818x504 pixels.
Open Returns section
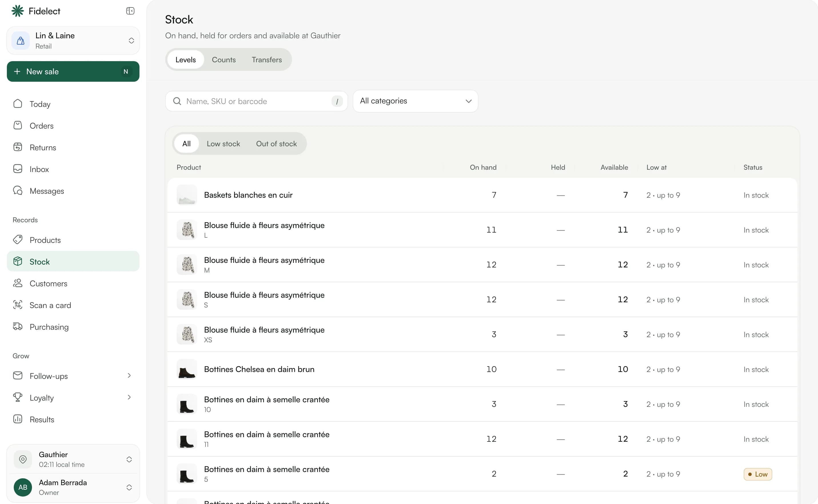click(73, 147)
